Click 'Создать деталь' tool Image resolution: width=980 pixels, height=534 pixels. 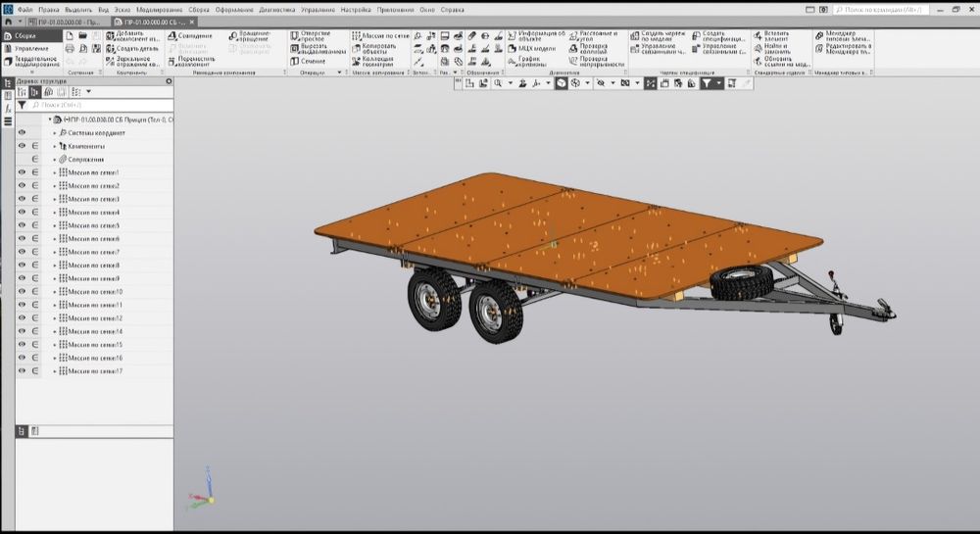click(x=132, y=49)
